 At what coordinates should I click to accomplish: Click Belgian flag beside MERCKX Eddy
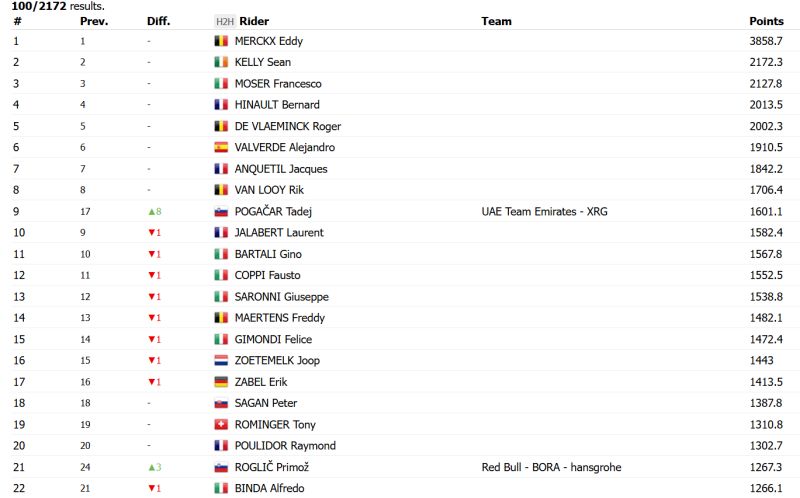point(222,42)
